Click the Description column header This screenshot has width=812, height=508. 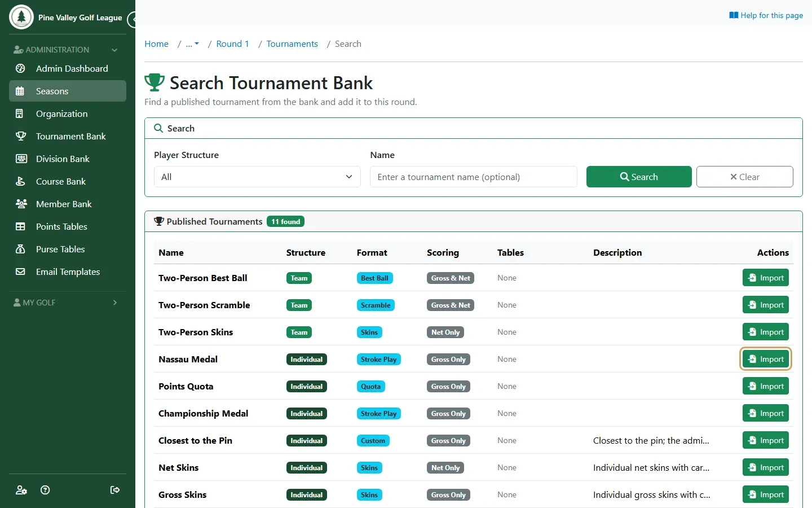click(617, 252)
